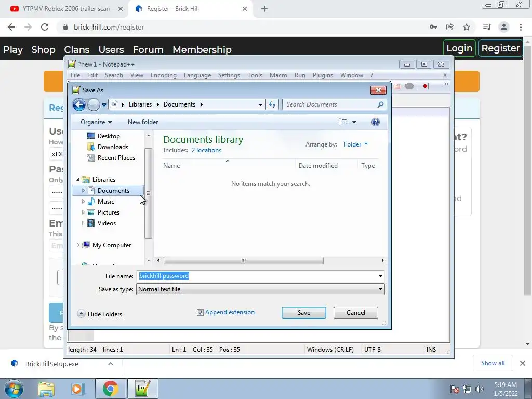This screenshot has width=532, height=399.
Task: Expand the Documents library node
Action: (x=83, y=191)
